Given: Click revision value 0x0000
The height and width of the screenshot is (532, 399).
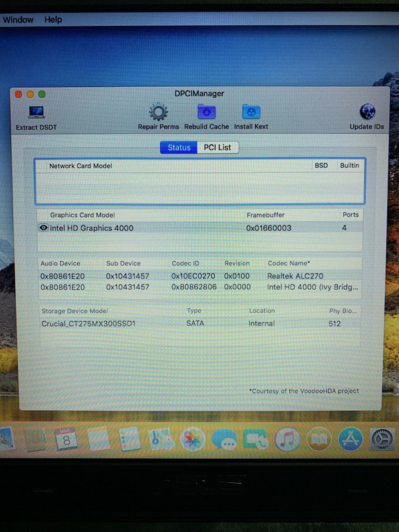Looking at the screenshot, I should (x=237, y=287).
